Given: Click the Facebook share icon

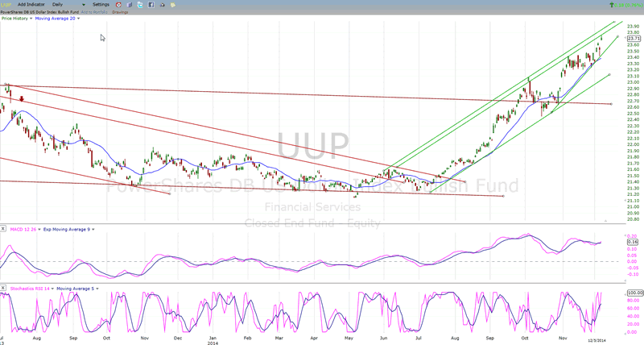Looking at the screenshot, I should click(151, 5).
